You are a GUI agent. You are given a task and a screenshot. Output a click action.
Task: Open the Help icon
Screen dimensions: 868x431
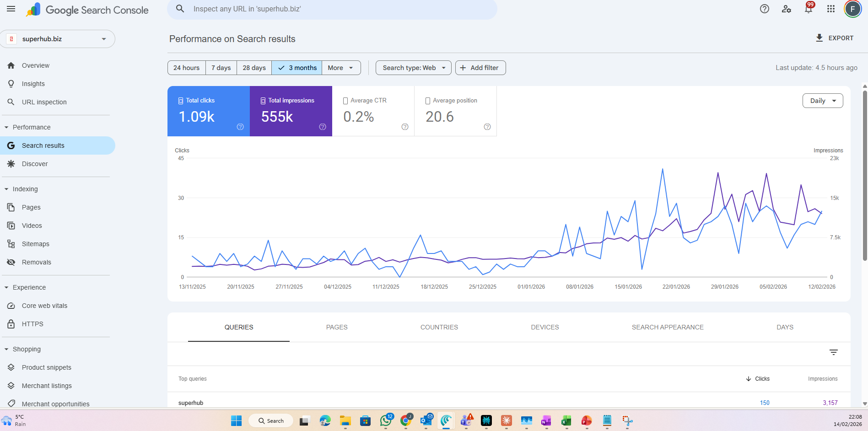coord(764,9)
